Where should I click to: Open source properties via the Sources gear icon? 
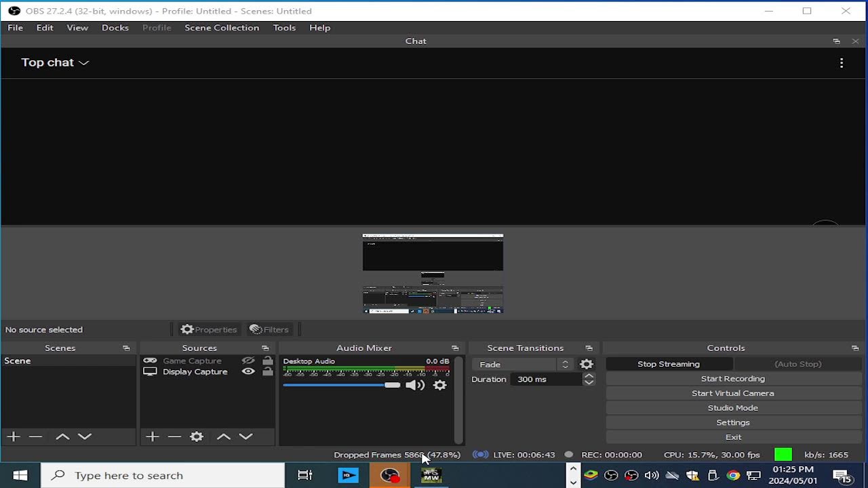pyautogui.click(x=197, y=437)
